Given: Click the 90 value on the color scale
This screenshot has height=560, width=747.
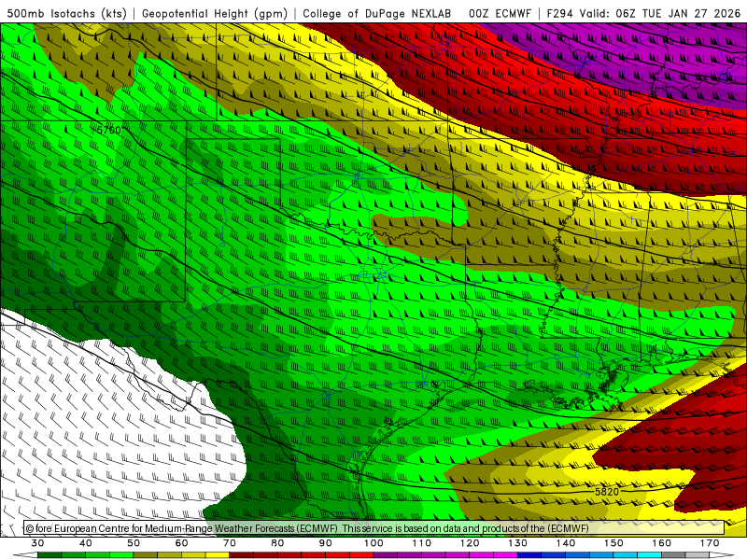Looking at the screenshot, I should (326, 543).
